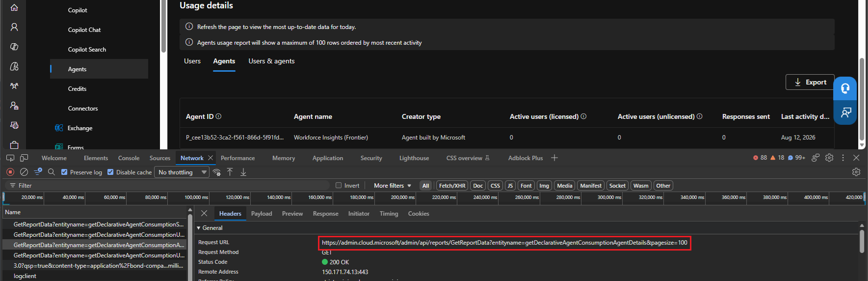This screenshot has width=868, height=281.
Task: Open the network search magnifier
Action: pyautogui.click(x=52, y=172)
